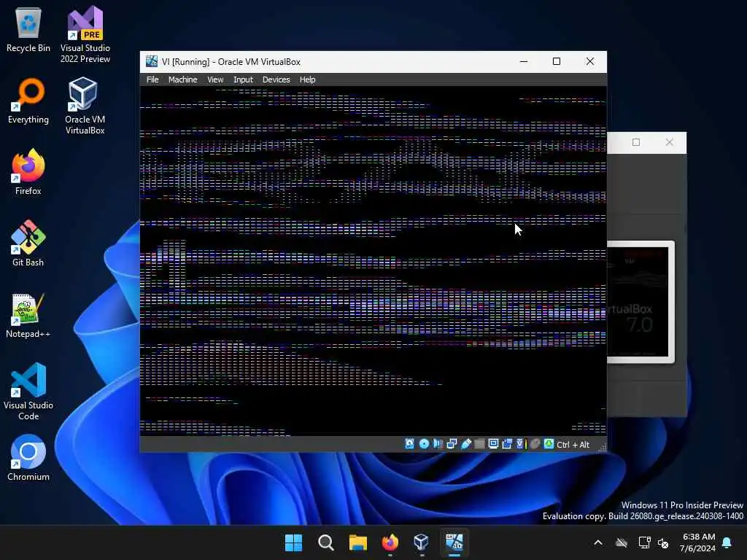The width and height of the screenshot is (747, 560).
Task: Select the Oracle VM VirtualBox desktop shortcut
Action: coord(85,106)
